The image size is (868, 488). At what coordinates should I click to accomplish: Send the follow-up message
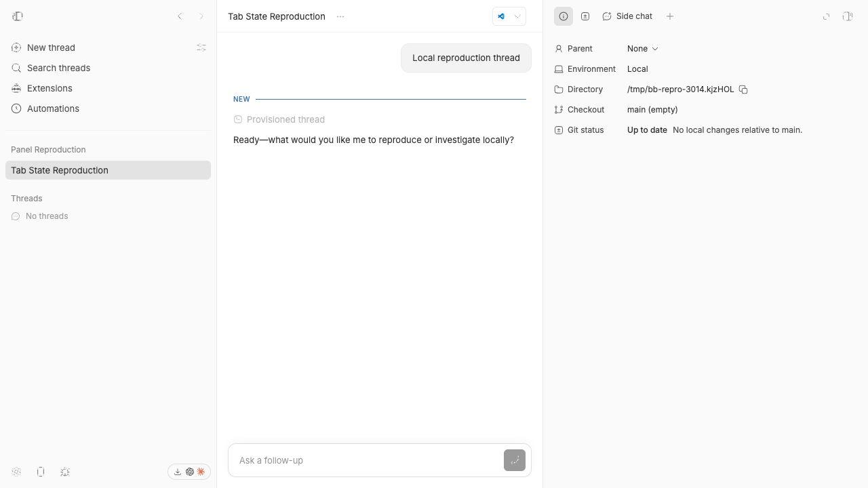[x=515, y=460]
